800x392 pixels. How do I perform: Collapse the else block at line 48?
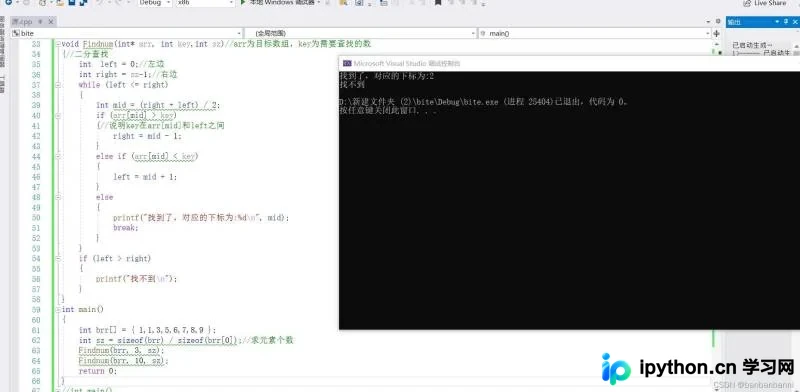pyautogui.click(x=58, y=197)
